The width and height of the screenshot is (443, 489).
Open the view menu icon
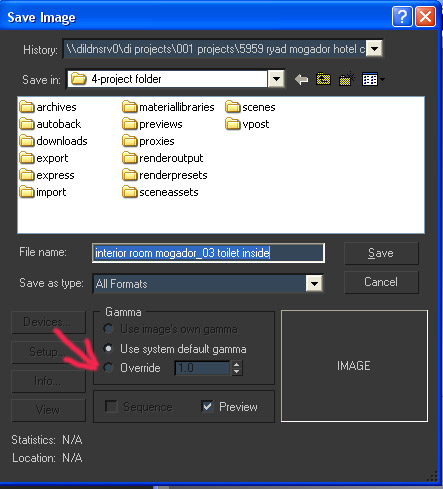[373, 79]
